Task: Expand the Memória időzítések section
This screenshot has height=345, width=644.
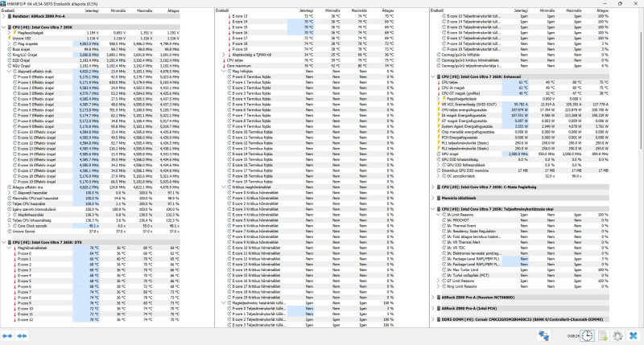Action: [433, 198]
